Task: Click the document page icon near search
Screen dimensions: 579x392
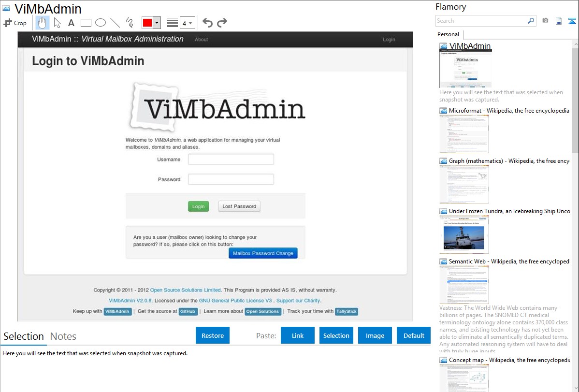Action: [559, 21]
